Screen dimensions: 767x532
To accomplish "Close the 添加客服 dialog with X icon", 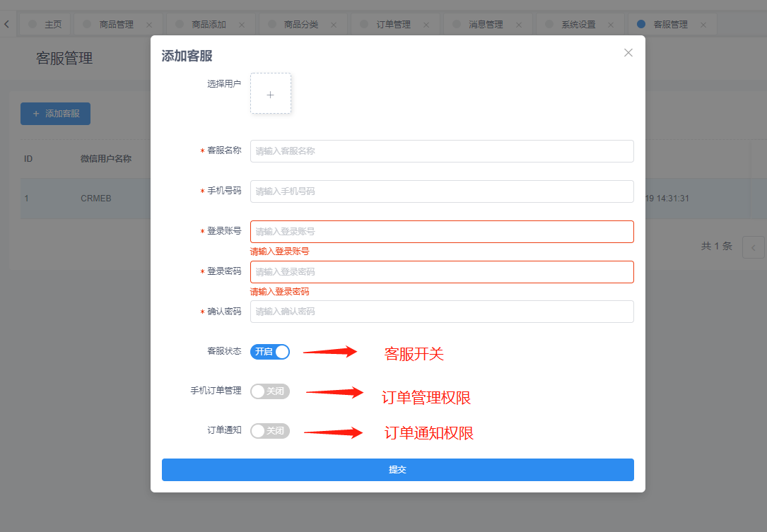I will [x=628, y=53].
